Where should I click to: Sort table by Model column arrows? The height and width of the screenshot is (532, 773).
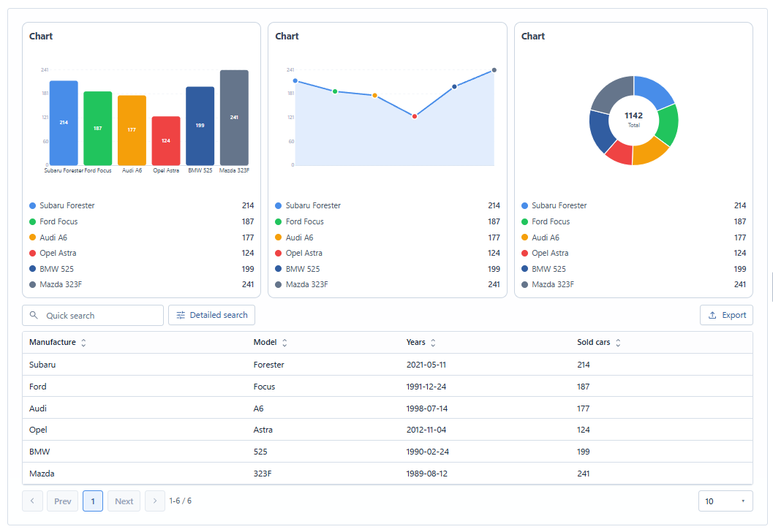[284, 342]
